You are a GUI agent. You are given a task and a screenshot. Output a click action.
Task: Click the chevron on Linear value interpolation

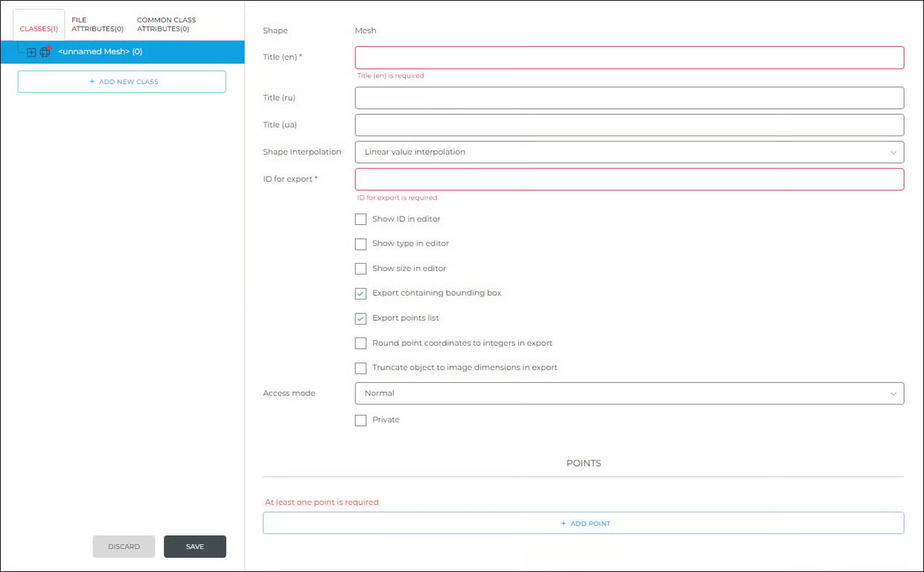(x=893, y=152)
